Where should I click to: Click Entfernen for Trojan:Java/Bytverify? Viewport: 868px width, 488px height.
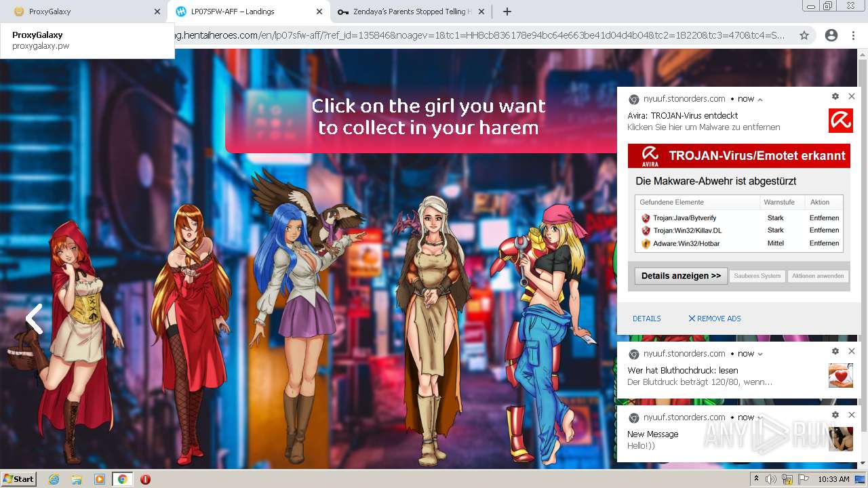(824, 218)
